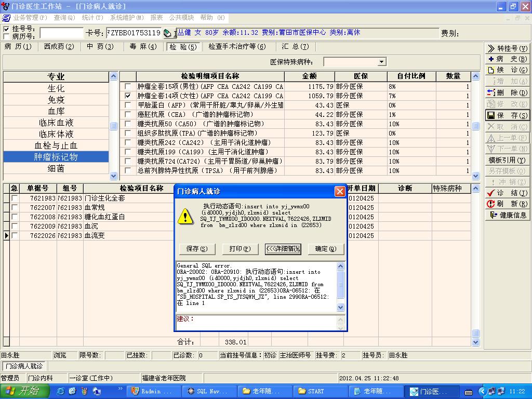This screenshot has width=532, height=399.
Task: Click the 删除 icon in sidebar
Action: [x=490, y=92]
